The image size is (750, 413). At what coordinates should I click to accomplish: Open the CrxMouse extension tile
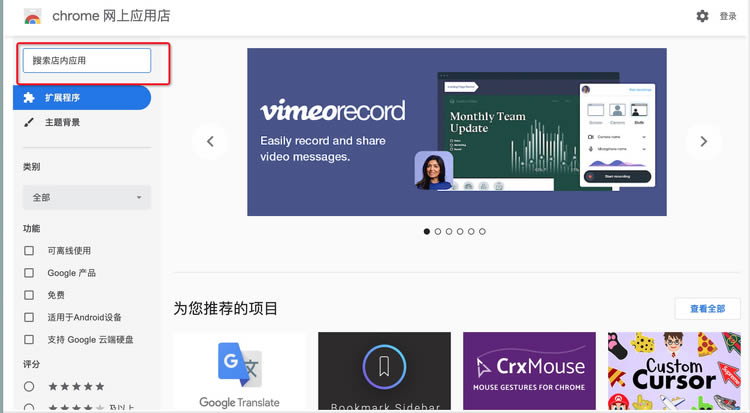click(x=529, y=372)
